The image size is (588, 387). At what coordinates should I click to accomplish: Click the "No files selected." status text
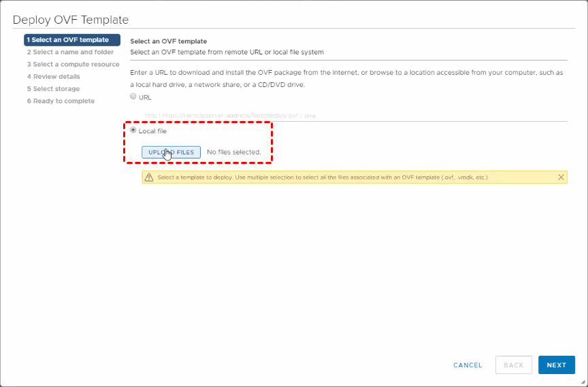[234, 152]
